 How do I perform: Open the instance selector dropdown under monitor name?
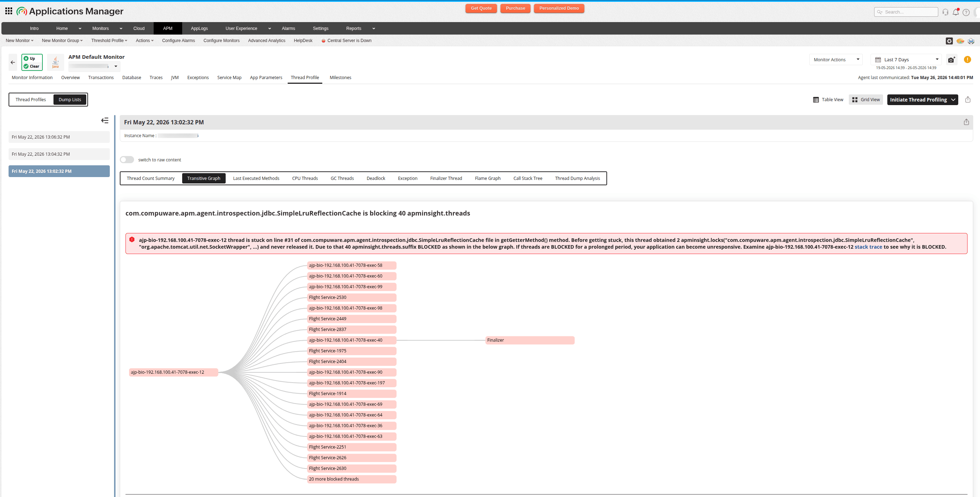[94, 66]
